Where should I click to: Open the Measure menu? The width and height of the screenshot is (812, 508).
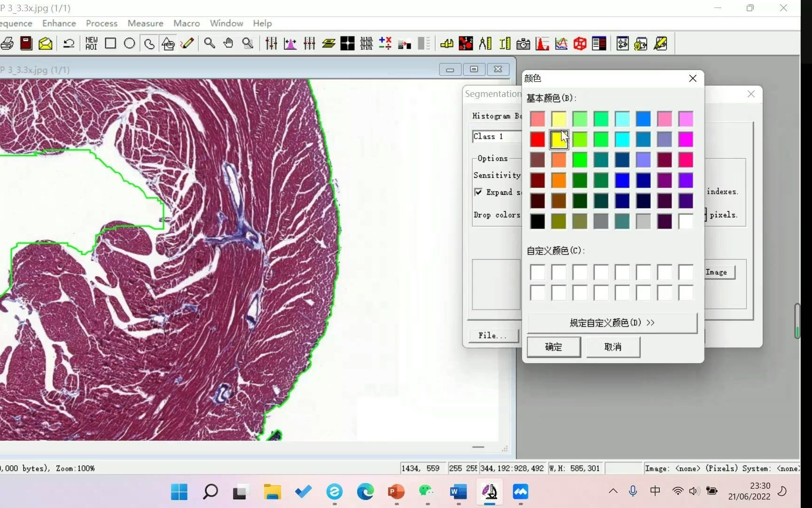[145, 23]
